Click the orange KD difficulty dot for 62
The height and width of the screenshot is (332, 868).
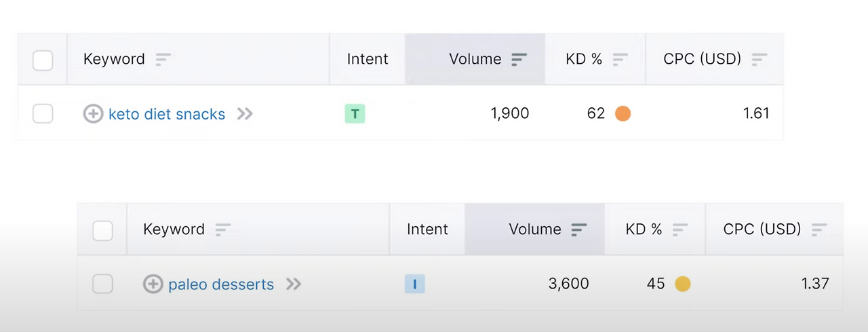click(x=623, y=113)
